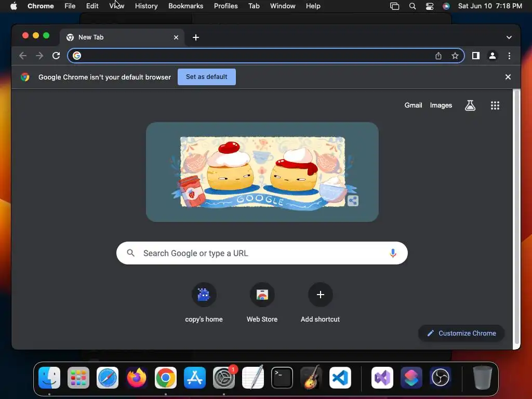Open Terminal from the dock
The width and height of the screenshot is (532, 399).
point(282,378)
